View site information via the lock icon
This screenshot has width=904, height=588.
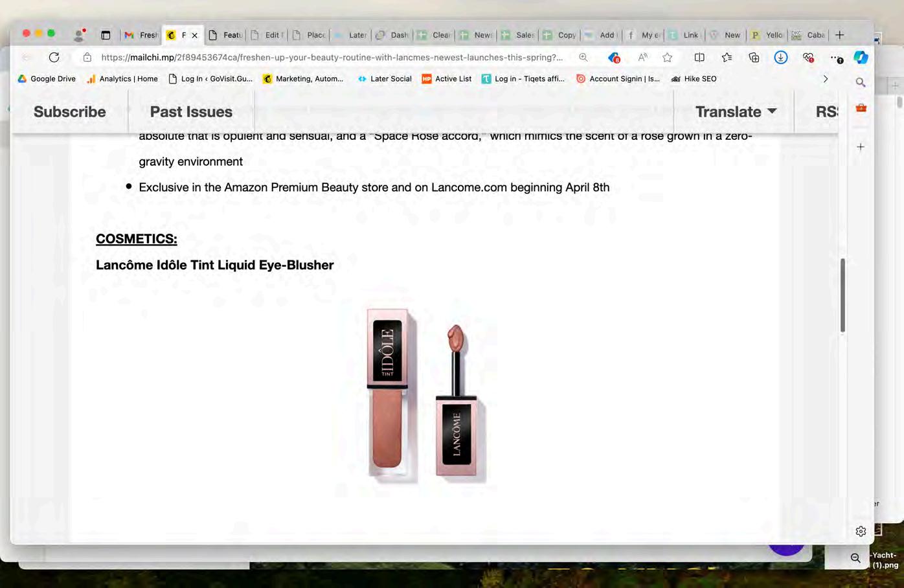click(87, 58)
